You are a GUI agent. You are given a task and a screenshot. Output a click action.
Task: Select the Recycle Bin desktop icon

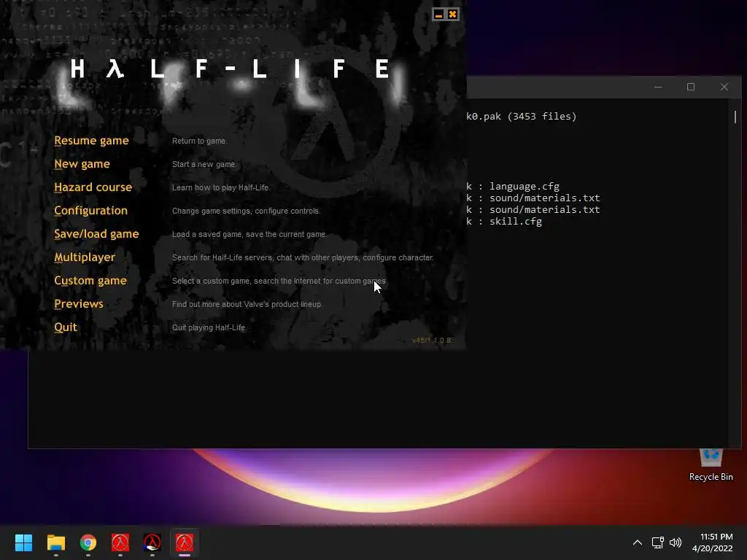(711, 464)
